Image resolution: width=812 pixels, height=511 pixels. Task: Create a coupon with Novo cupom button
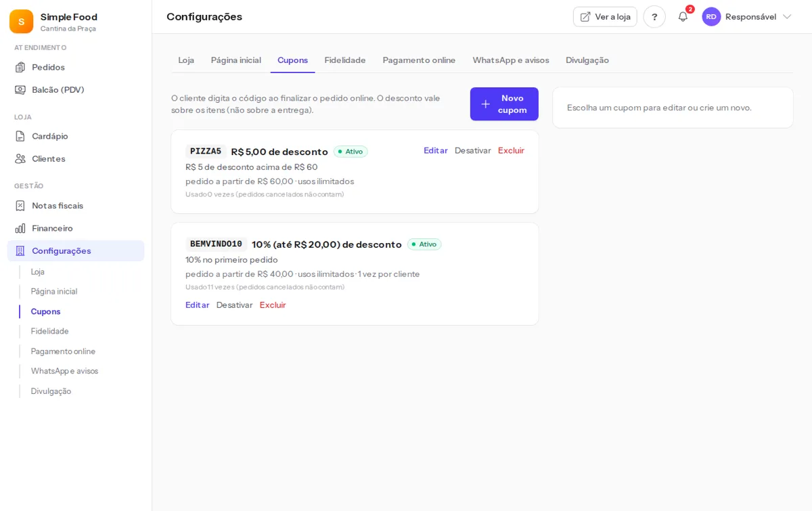(504, 104)
